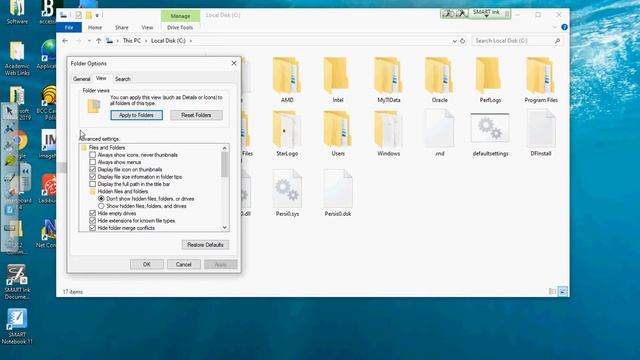This screenshot has height=360, width=640.
Task: Open the Users folder
Action: [x=338, y=134]
